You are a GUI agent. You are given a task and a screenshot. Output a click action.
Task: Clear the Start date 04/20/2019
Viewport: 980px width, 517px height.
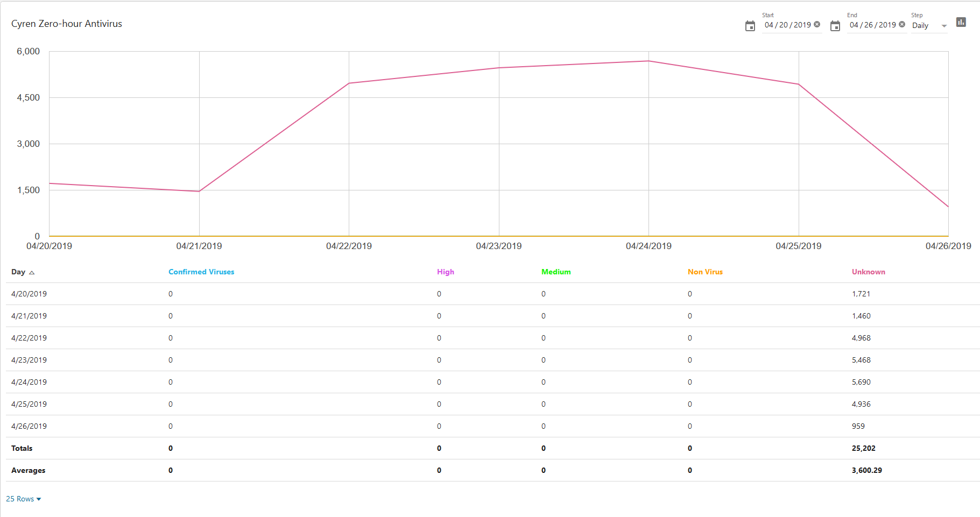click(817, 24)
